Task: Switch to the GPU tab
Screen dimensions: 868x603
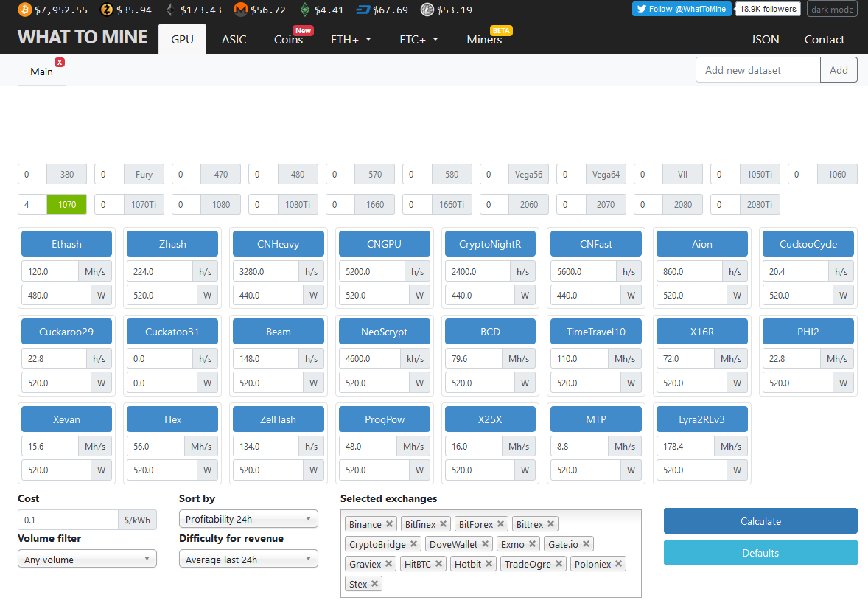Action: pyautogui.click(x=182, y=39)
